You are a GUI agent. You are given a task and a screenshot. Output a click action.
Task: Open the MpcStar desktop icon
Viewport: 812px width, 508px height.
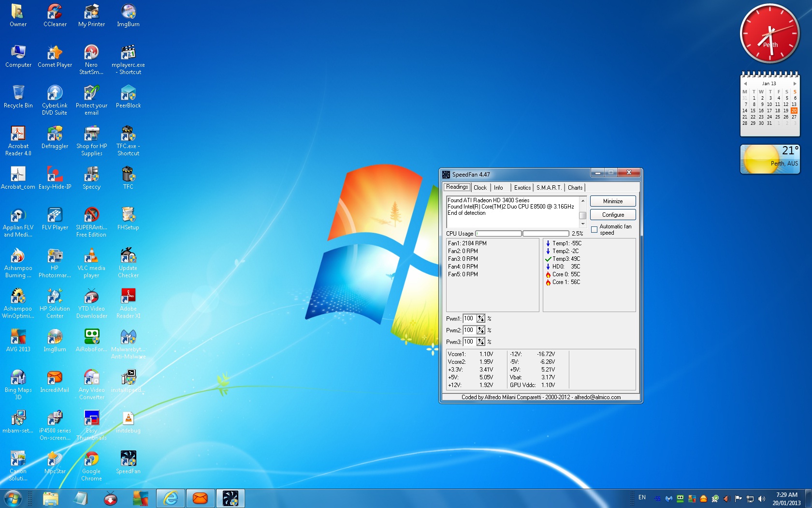(x=55, y=463)
